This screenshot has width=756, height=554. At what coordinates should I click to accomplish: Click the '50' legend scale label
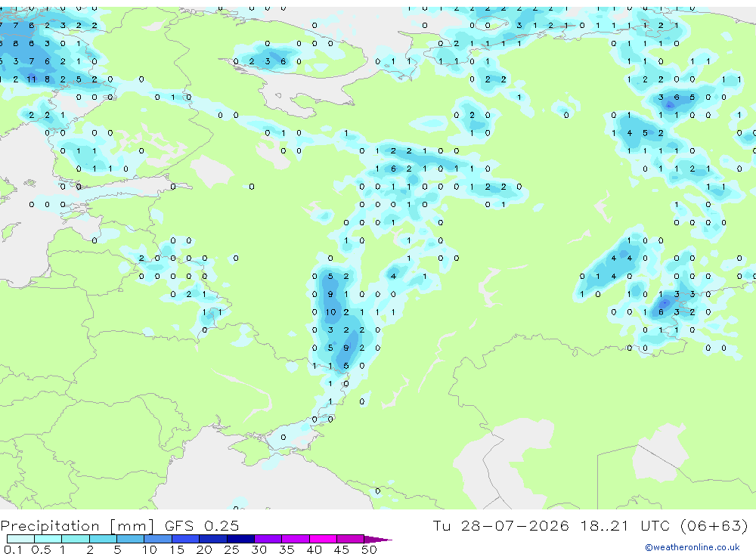[x=369, y=549]
